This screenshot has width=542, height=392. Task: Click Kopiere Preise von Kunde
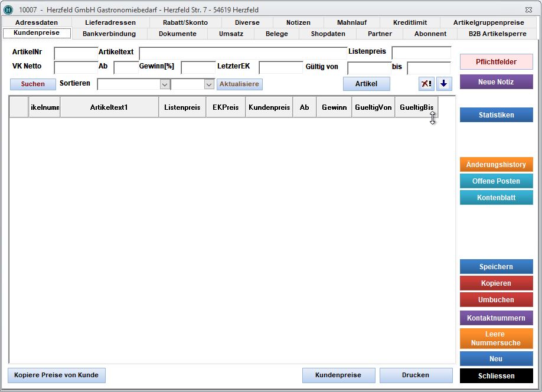57,375
